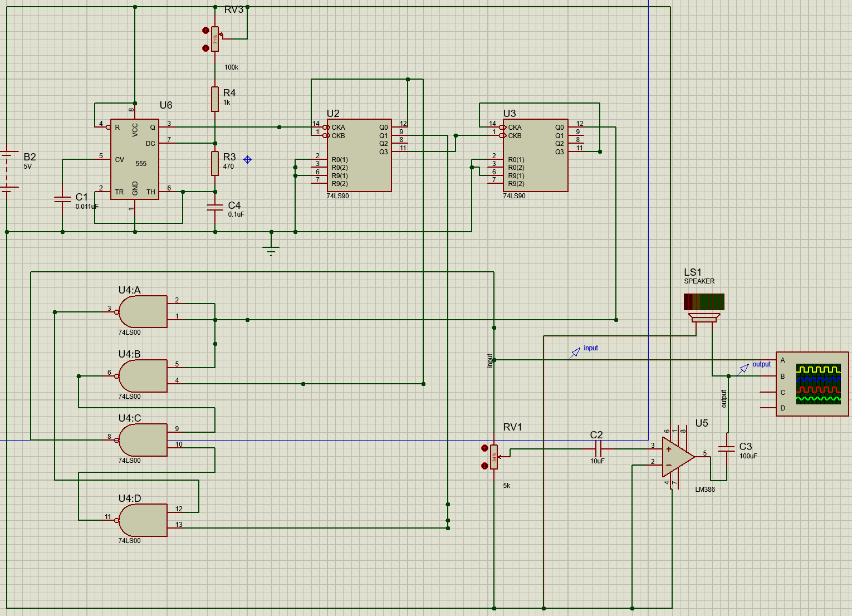Click the R9(2) pin label on U2
Viewport: 852px width, 616px height.
click(340, 184)
